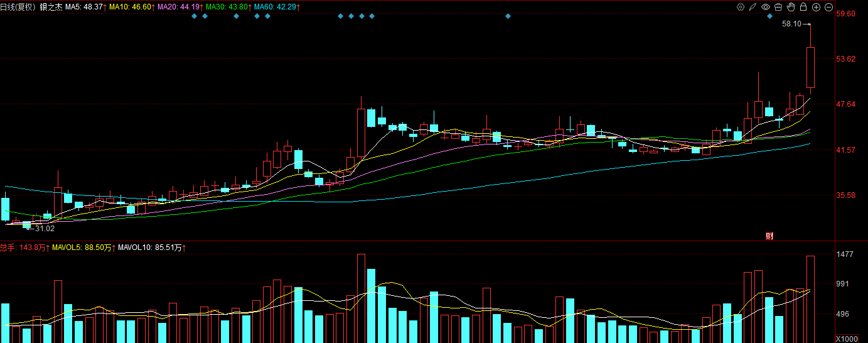Click the 财 finance marker

(x=769, y=236)
